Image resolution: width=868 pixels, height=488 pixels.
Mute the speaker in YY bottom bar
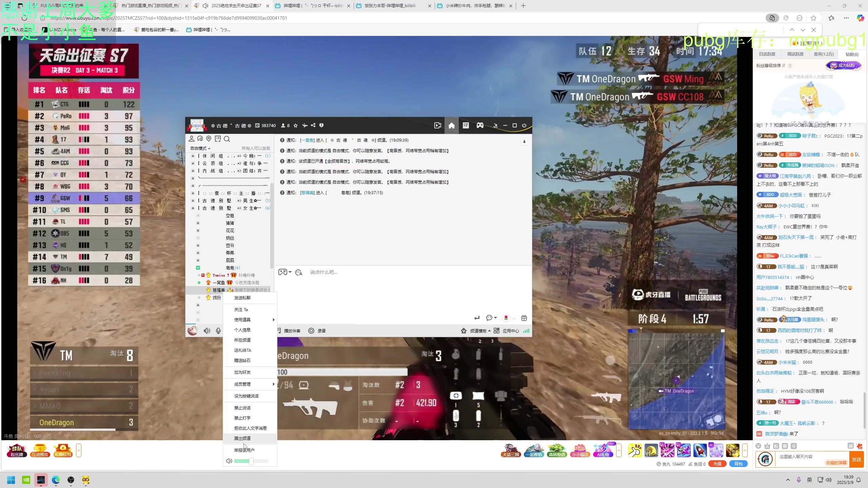[x=207, y=331]
